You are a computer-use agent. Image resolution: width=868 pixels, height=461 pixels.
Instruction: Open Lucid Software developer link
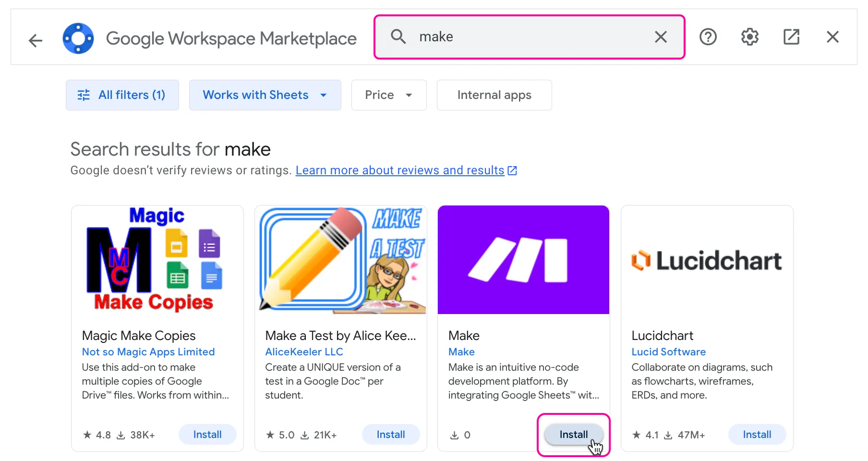coord(669,352)
